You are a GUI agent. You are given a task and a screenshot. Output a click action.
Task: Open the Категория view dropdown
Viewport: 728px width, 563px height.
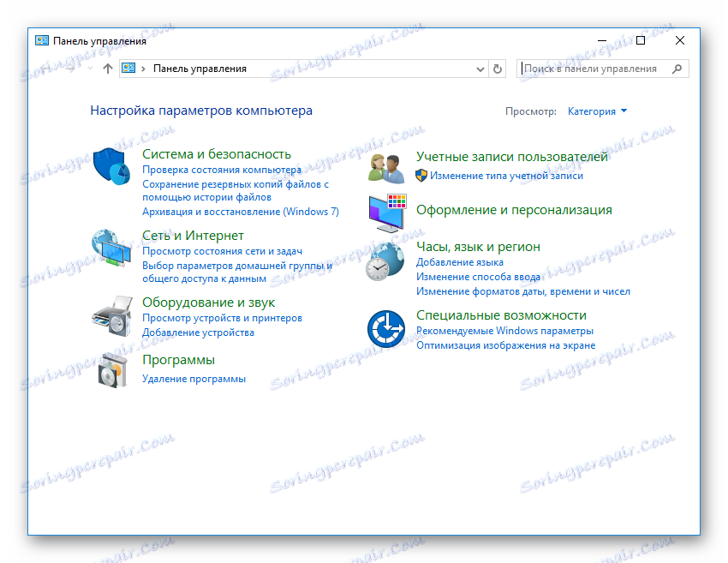point(597,111)
